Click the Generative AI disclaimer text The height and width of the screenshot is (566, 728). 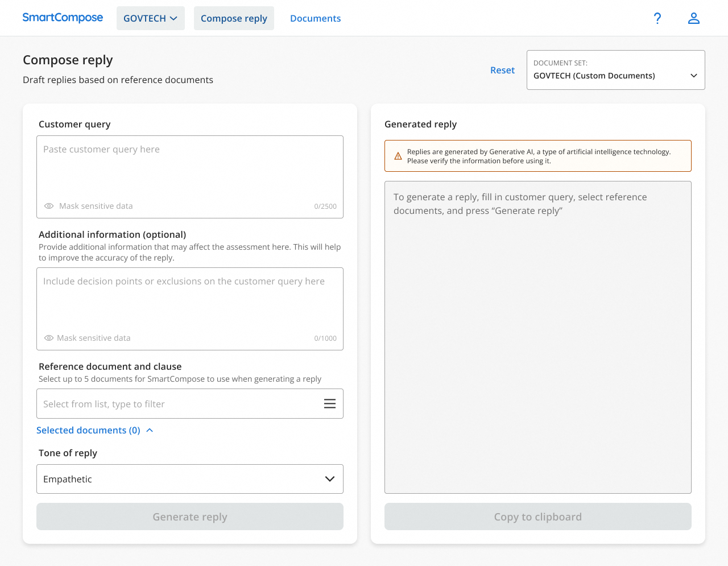pyautogui.click(x=539, y=156)
